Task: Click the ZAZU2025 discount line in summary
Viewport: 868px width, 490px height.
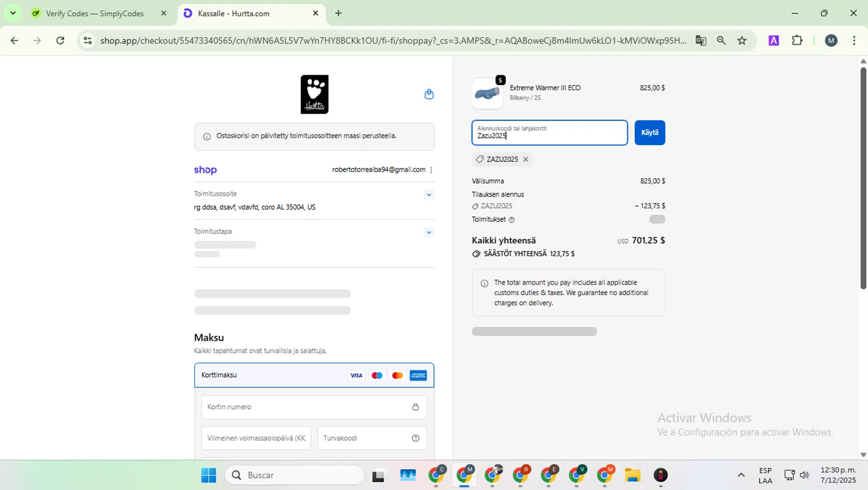Action: (x=568, y=206)
